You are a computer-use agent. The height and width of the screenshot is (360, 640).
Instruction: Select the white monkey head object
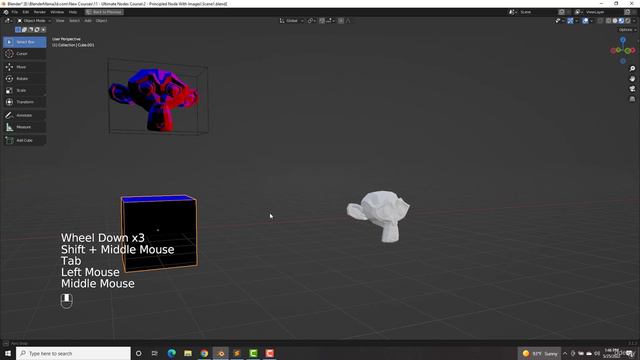point(378,216)
